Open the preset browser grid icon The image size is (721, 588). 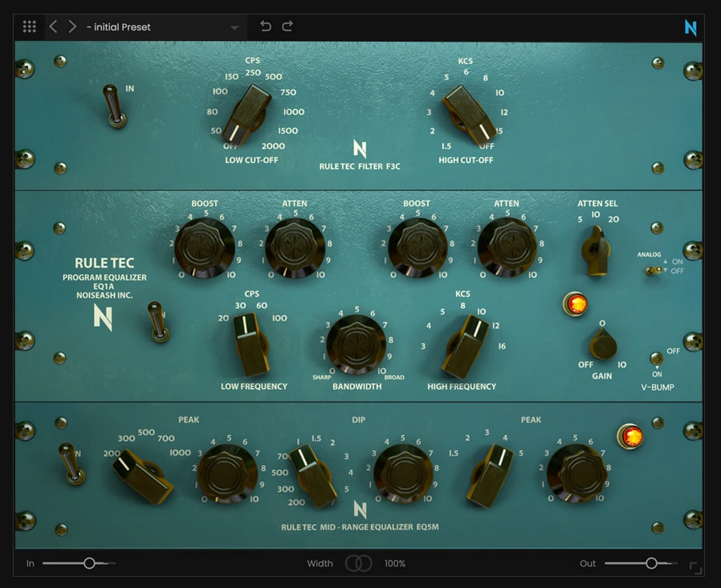(30, 27)
